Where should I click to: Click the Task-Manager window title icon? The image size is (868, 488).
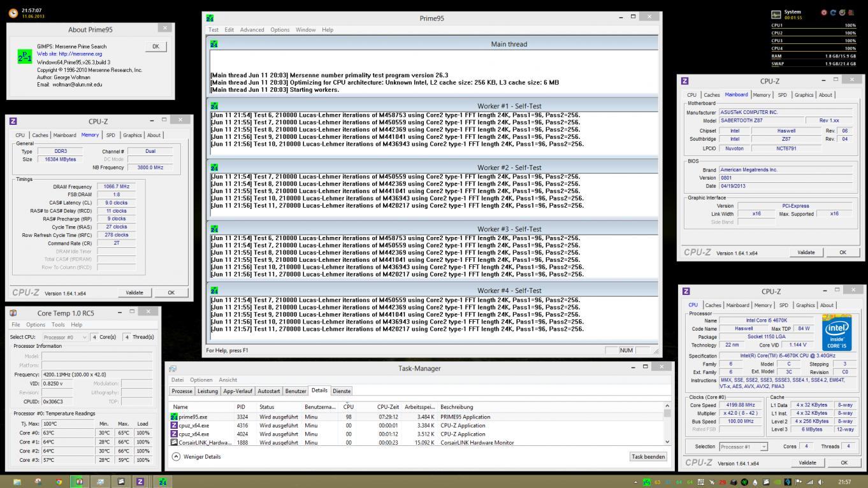[x=172, y=368]
